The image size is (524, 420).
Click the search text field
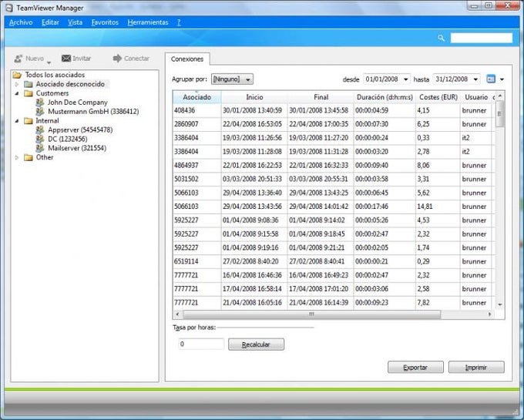(x=481, y=38)
